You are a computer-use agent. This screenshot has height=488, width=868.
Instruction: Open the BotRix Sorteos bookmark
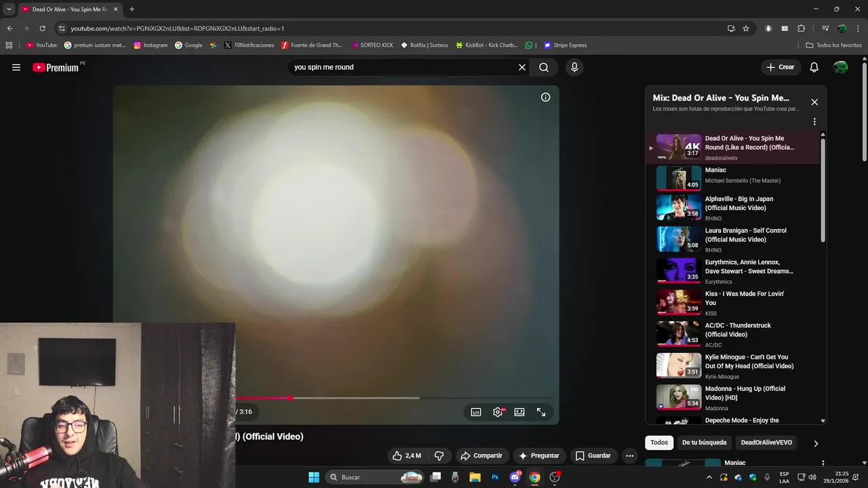click(x=425, y=45)
